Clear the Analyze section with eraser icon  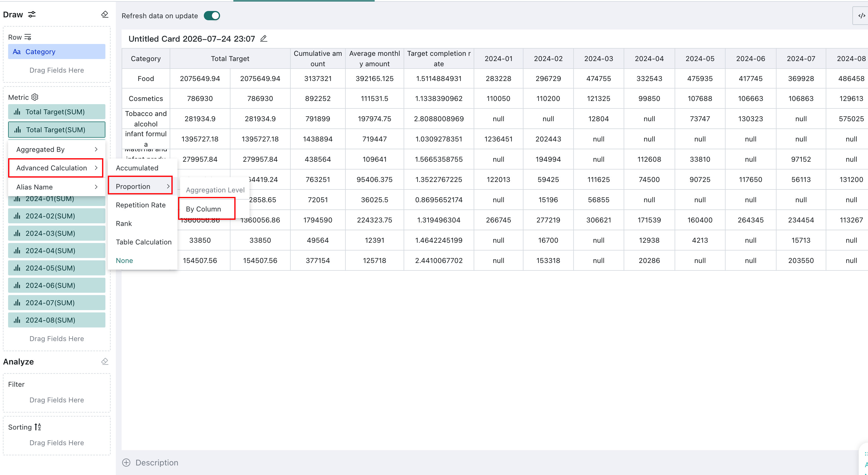(105, 361)
